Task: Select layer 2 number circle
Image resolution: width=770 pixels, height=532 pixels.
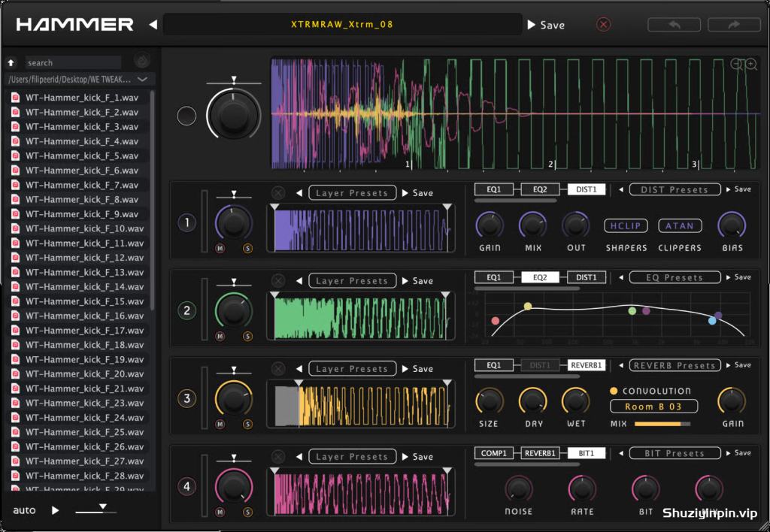Action: tap(186, 310)
